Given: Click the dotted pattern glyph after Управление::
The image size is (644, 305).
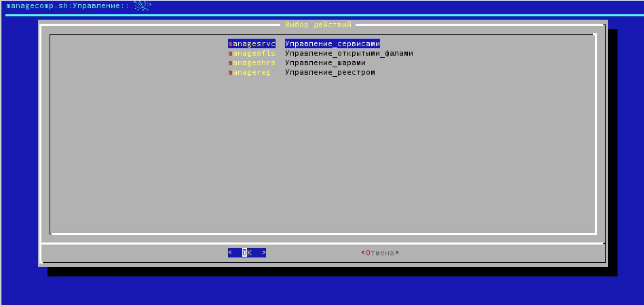Looking at the screenshot, I should (x=141, y=5).
